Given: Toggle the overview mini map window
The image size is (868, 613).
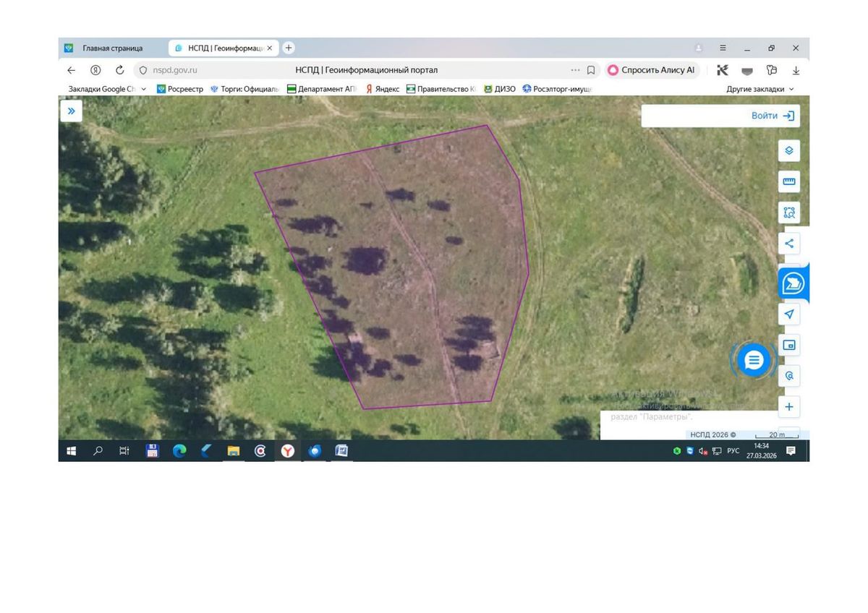Looking at the screenshot, I should coord(789,345).
